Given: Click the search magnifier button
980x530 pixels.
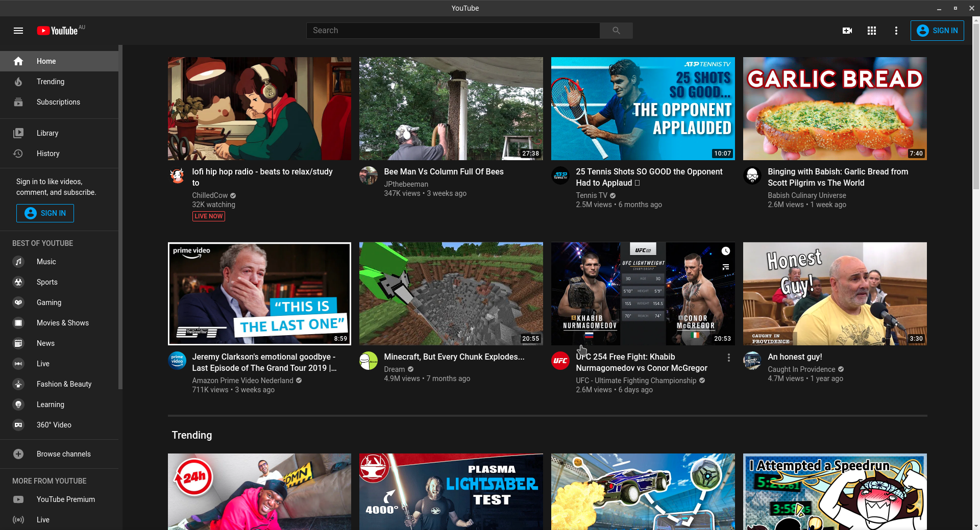Looking at the screenshot, I should pos(616,31).
